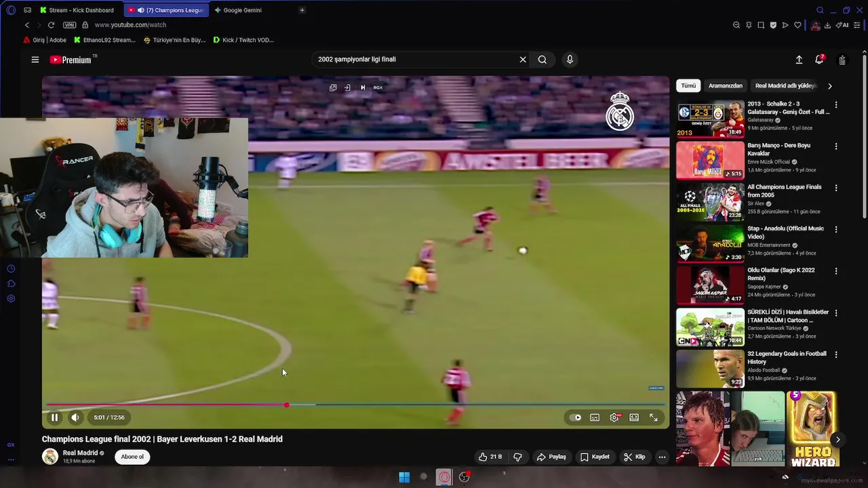This screenshot has width=868, height=488.
Task: Start voice search with microphone icon
Action: click(570, 60)
